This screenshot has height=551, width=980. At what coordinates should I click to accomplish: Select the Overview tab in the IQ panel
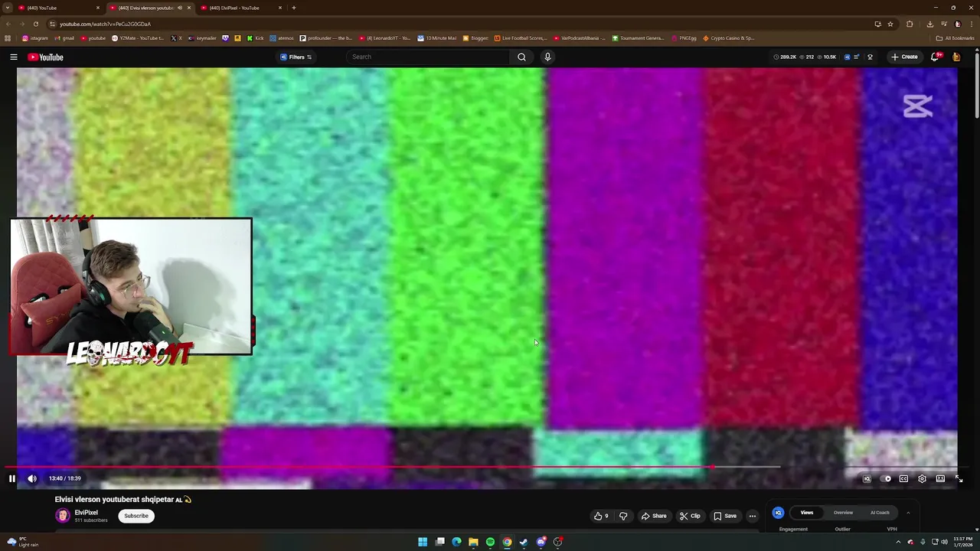tap(843, 513)
